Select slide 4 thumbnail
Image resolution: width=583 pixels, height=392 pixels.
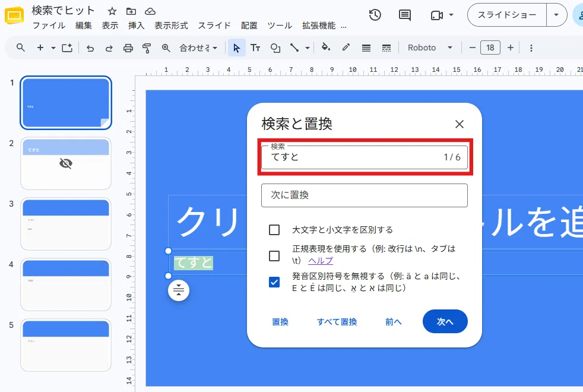66,284
